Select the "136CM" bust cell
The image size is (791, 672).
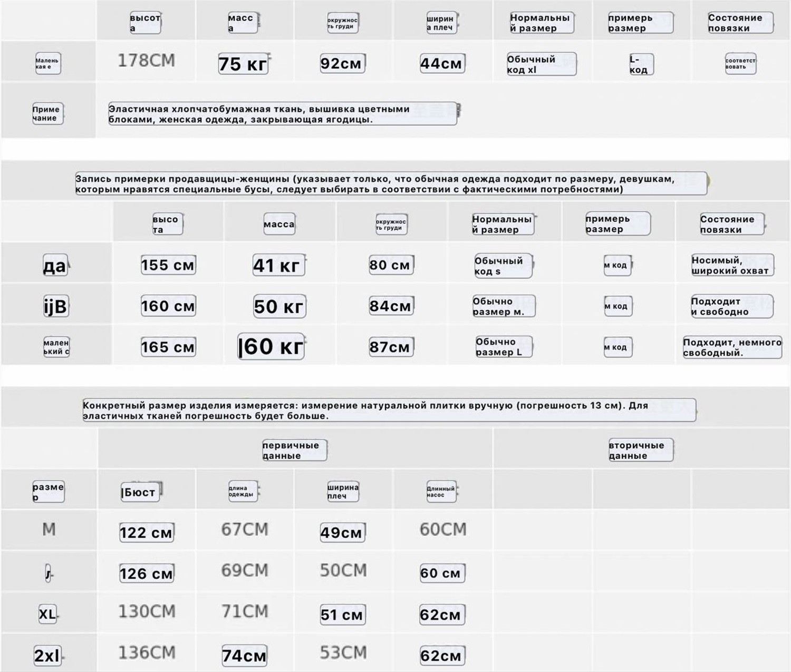(147, 652)
